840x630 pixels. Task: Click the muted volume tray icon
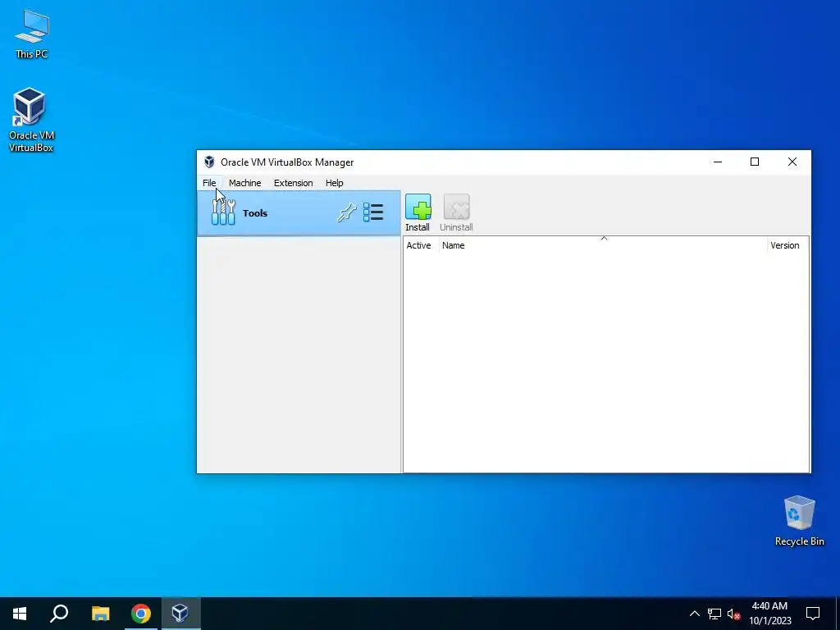click(733, 614)
